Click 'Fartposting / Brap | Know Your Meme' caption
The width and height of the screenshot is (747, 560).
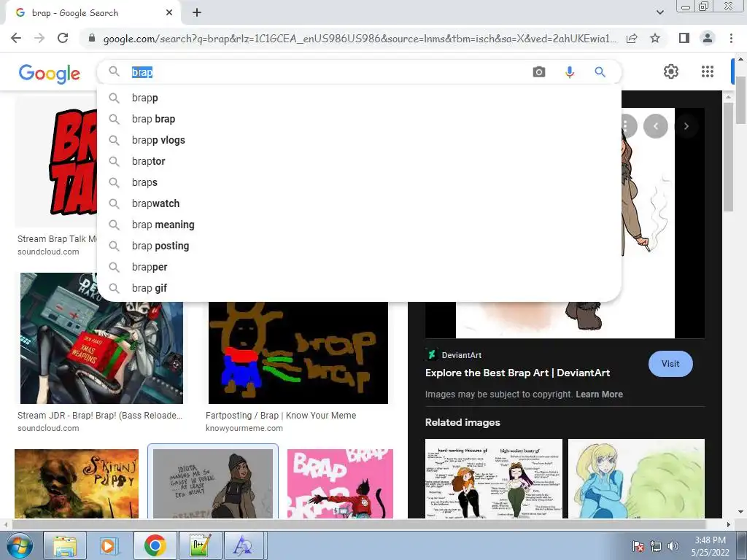281,415
